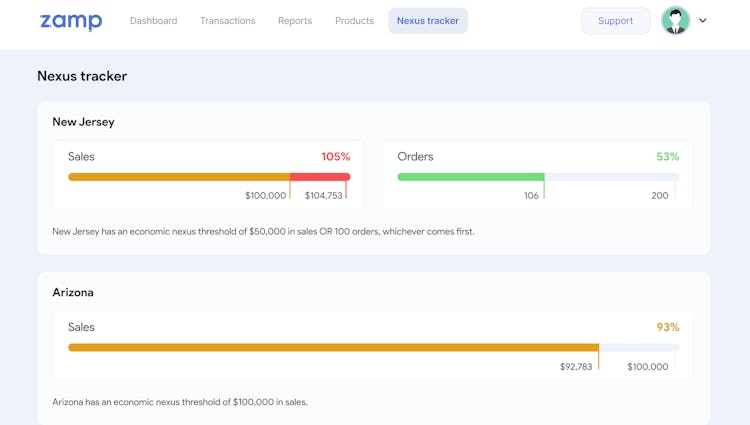Click the Zamp logo
The height and width of the screenshot is (425, 750).
pyautogui.click(x=71, y=21)
